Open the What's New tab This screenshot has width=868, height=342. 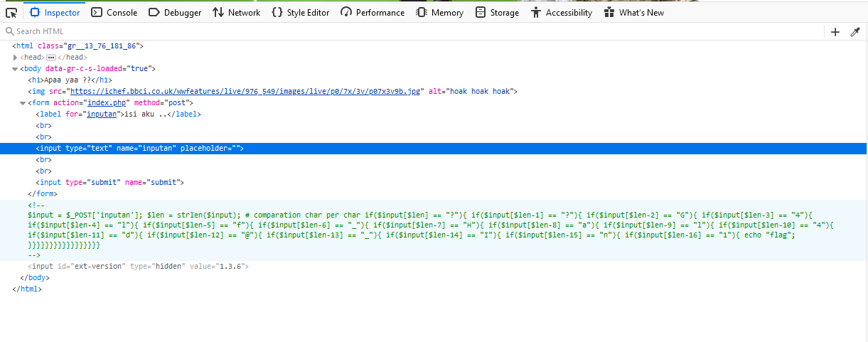click(633, 13)
